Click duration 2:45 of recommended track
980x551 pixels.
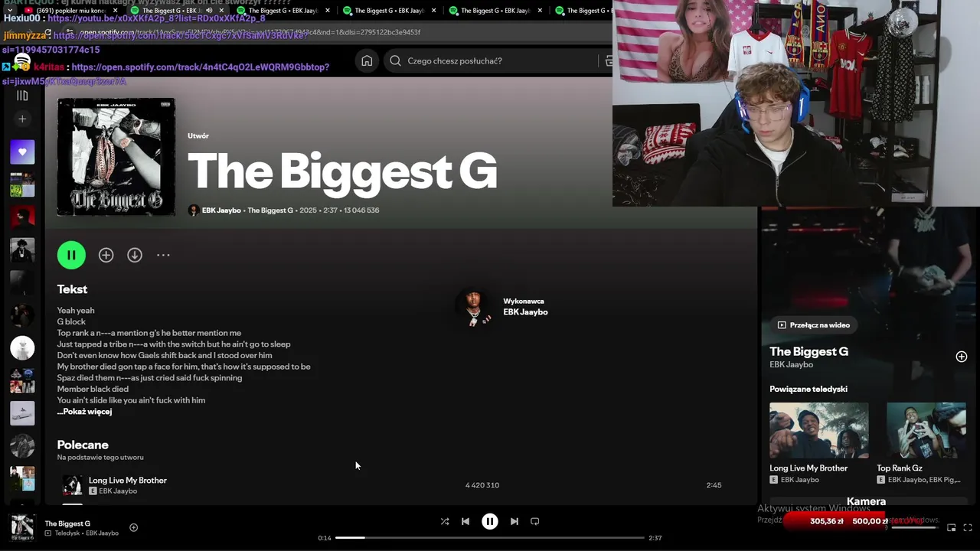pos(714,485)
